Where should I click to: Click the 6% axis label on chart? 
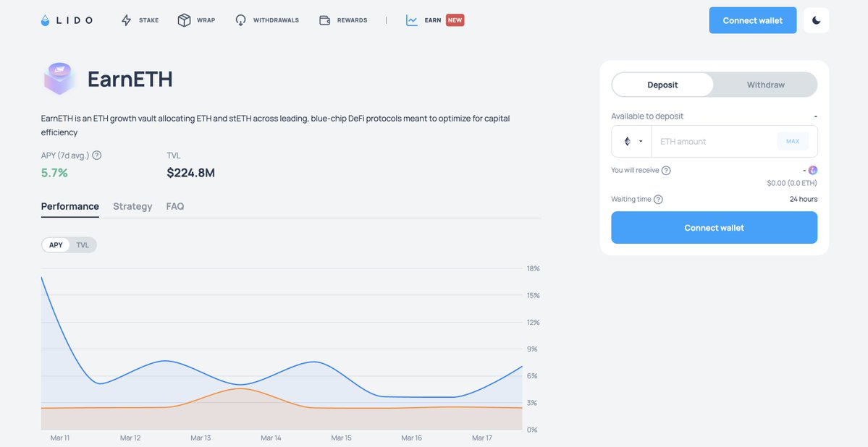pyautogui.click(x=532, y=375)
